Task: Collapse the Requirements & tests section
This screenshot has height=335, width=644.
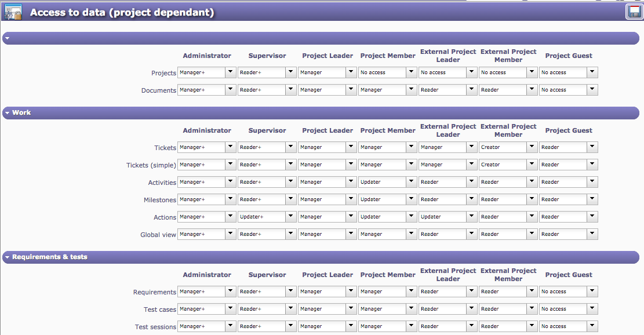Action: tap(7, 257)
